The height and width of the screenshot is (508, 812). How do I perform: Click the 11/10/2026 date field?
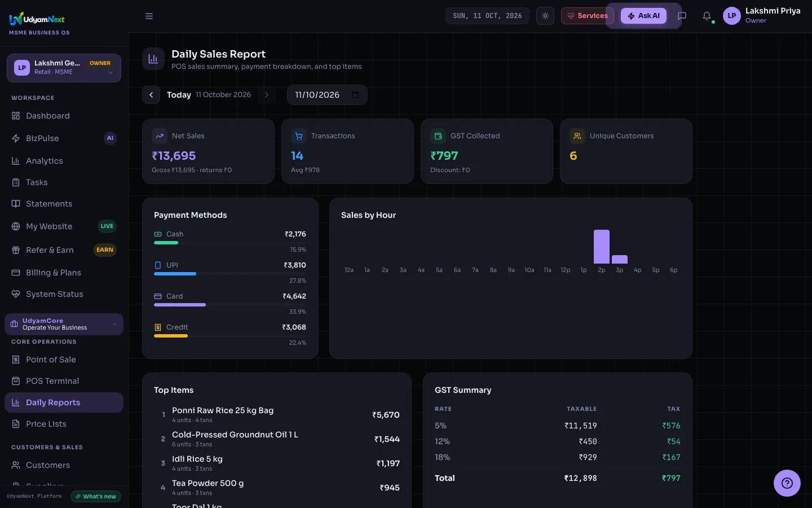(327, 95)
